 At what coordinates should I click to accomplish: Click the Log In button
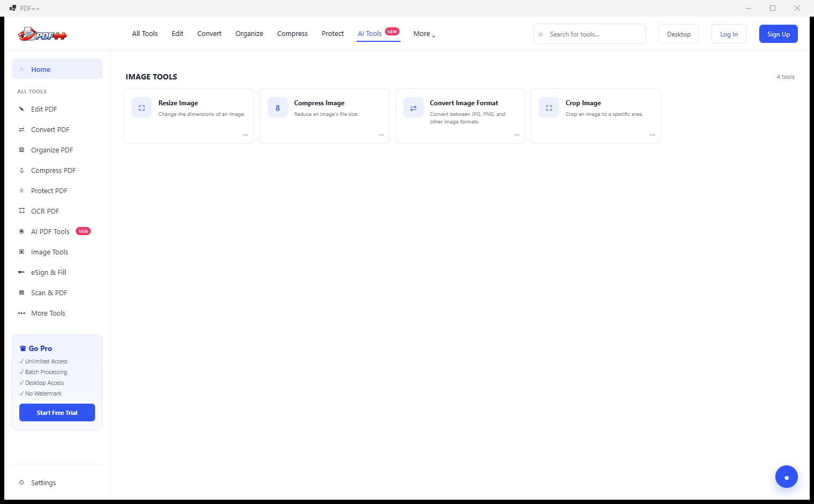pyautogui.click(x=729, y=34)
